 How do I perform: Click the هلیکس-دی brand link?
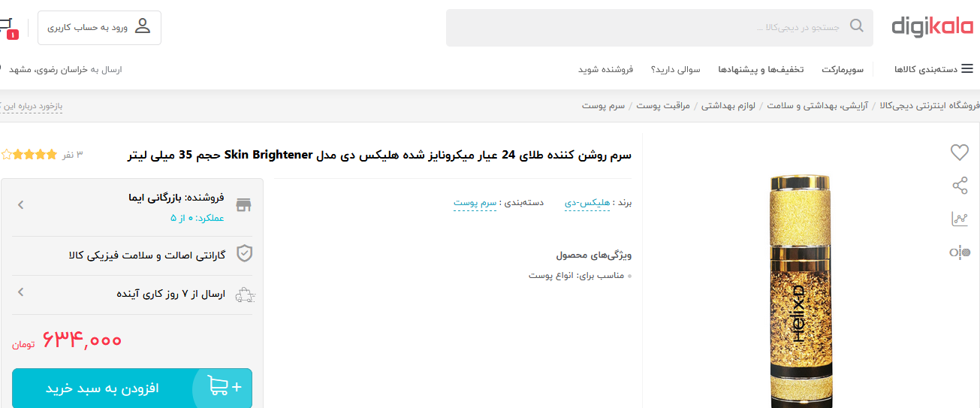[587, 203]
